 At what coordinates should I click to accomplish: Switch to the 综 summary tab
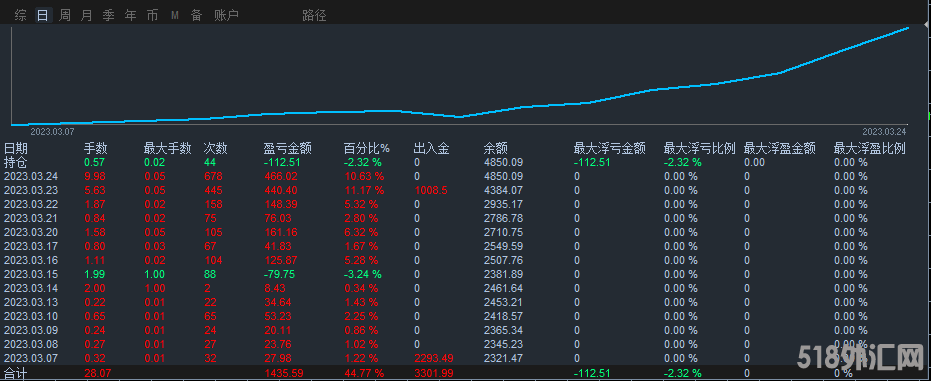(21, 15)
